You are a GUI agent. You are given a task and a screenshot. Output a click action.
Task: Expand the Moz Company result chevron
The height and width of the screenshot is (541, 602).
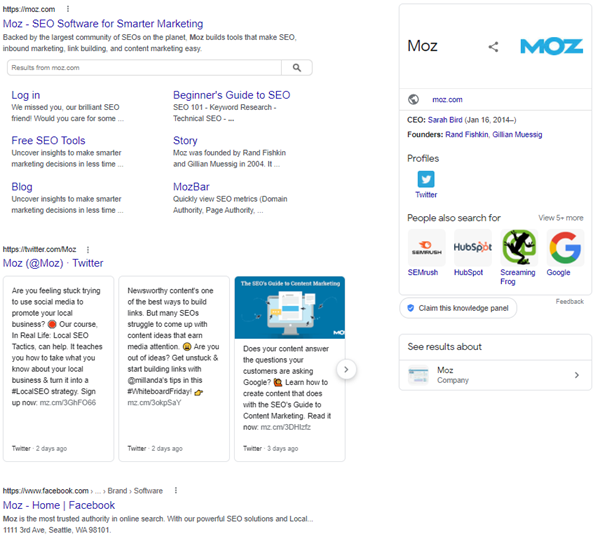point(577,375)
